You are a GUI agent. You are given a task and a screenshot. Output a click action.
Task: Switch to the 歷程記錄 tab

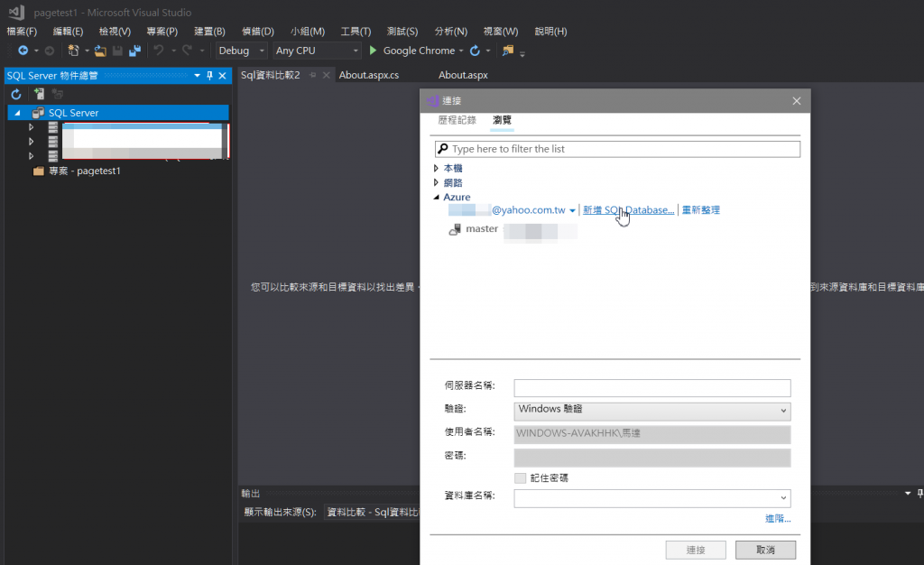457,120
